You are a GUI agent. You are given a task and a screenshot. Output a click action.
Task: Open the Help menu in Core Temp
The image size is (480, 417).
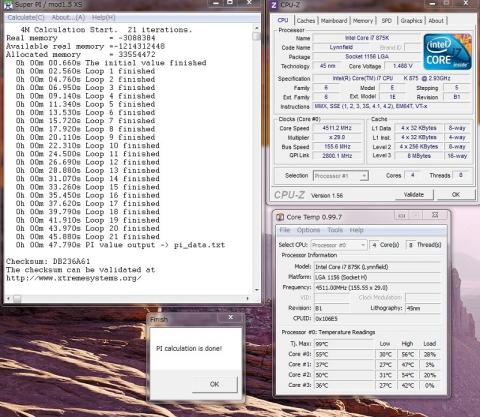click(356, 230)
